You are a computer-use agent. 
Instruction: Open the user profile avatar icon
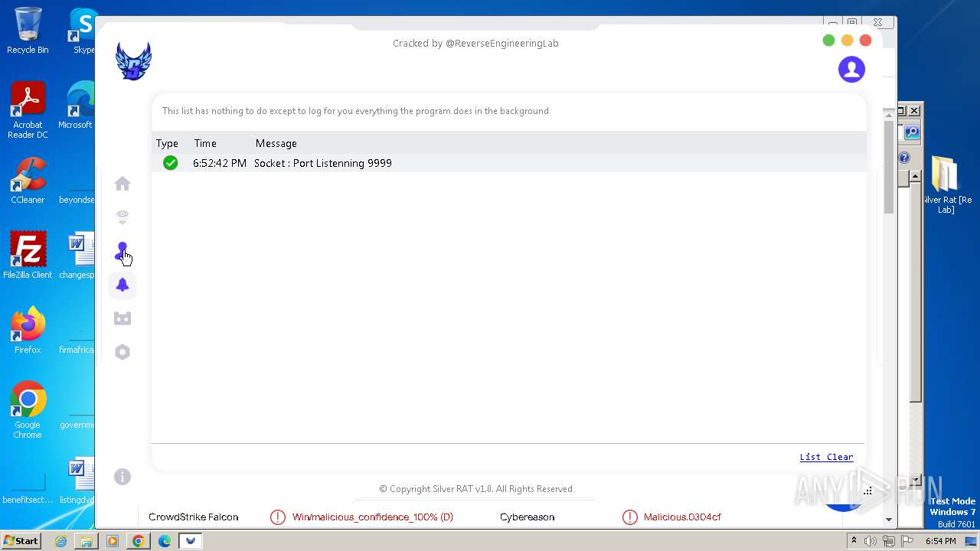[851, 69]
